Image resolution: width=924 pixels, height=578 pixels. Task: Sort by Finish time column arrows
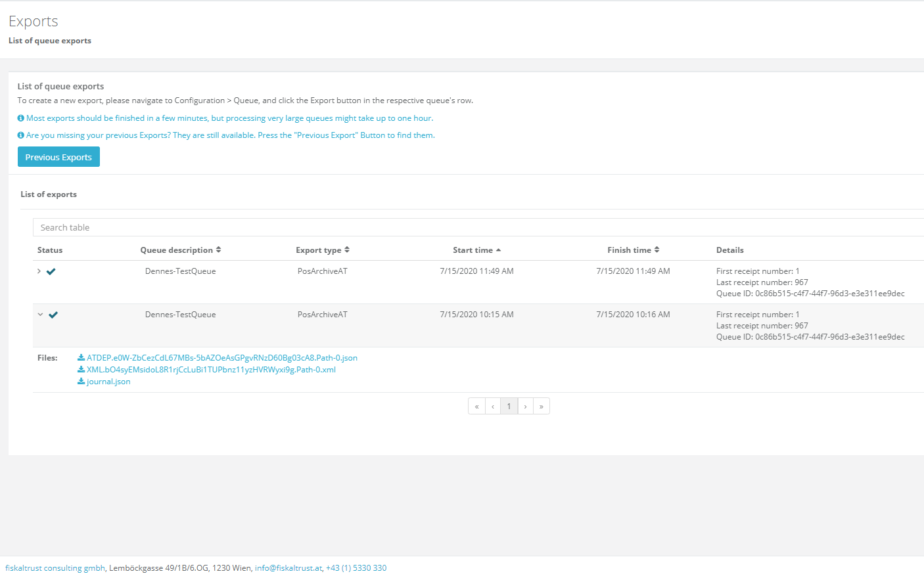click(657, 250)
